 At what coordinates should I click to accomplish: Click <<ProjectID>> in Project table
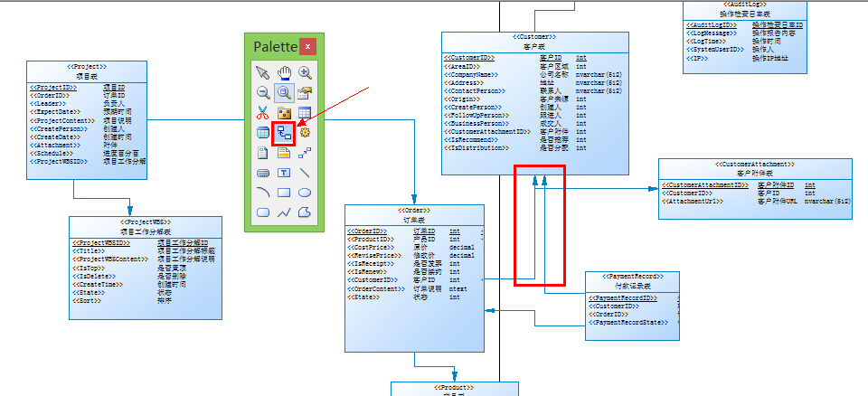pos(53,88)
